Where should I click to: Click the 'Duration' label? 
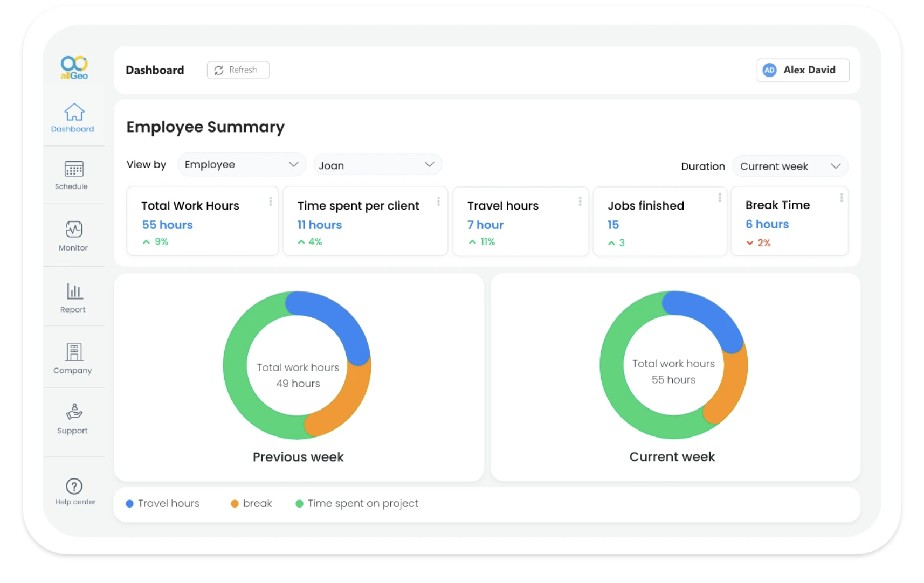(x=703, y=166)
